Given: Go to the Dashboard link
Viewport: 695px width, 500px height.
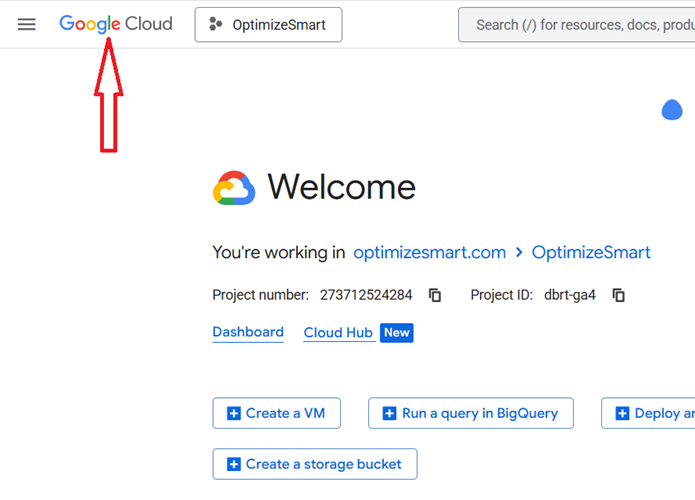Looking at the screenshot, I should coord(248,332).
